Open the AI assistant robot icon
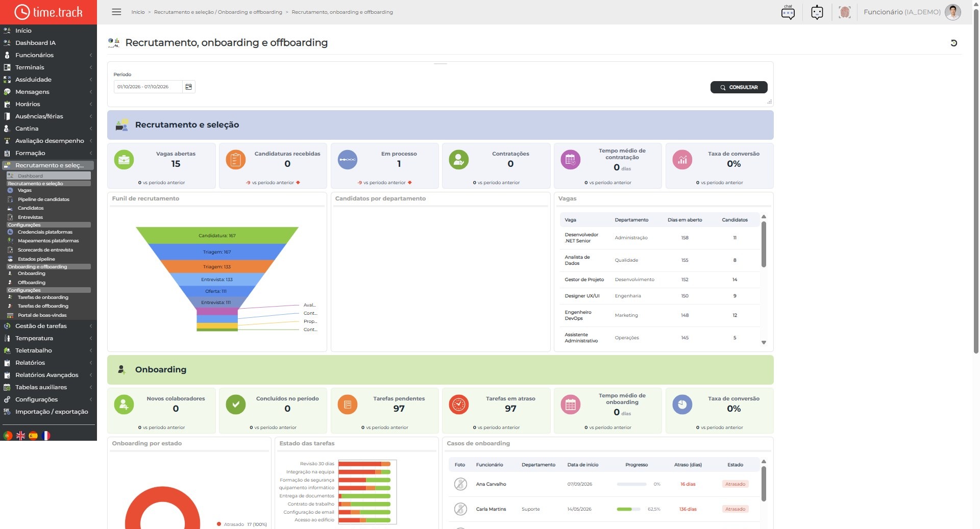 click(x=817, y=12)
